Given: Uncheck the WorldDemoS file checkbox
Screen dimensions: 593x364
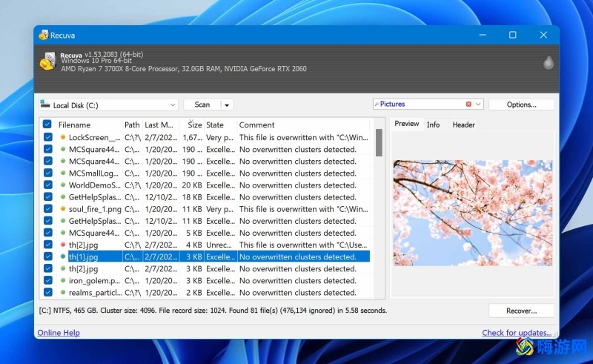Looking at the screenshot, I should click(x=48, y=185).
